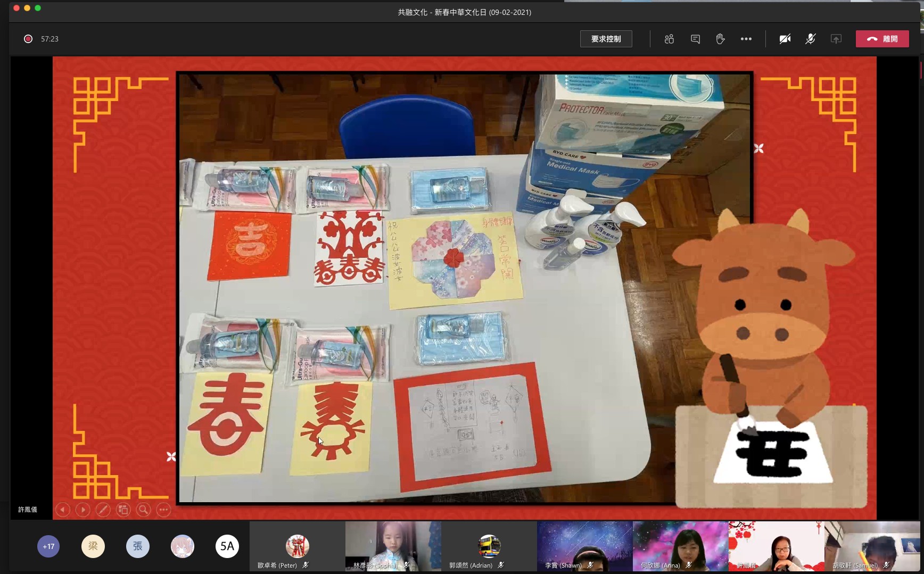The image size is (924, 574).
Task: Click the 要求控制 request control button
Action: point(606,39)
